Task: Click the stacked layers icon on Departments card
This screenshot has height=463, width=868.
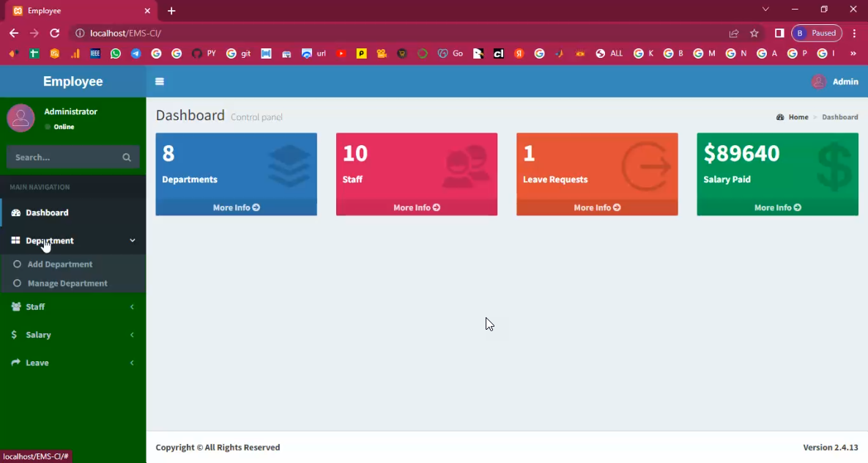Action: click(x=289, y=166)
